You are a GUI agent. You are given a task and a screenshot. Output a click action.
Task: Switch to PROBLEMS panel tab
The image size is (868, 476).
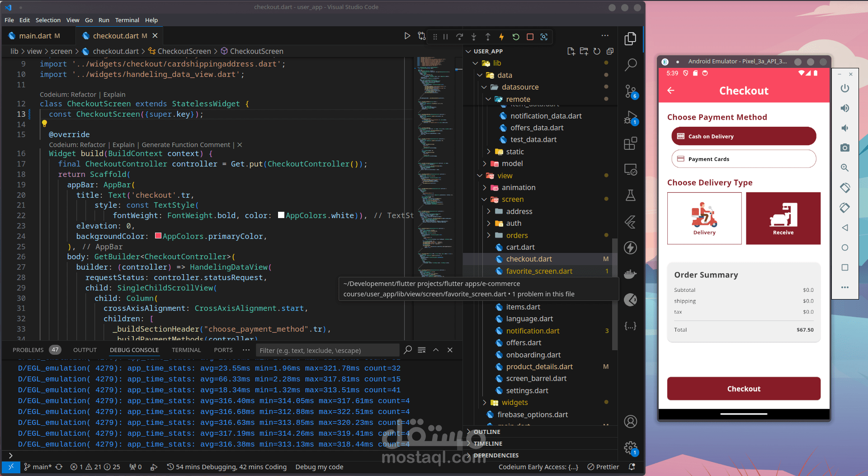pos(28,350)
